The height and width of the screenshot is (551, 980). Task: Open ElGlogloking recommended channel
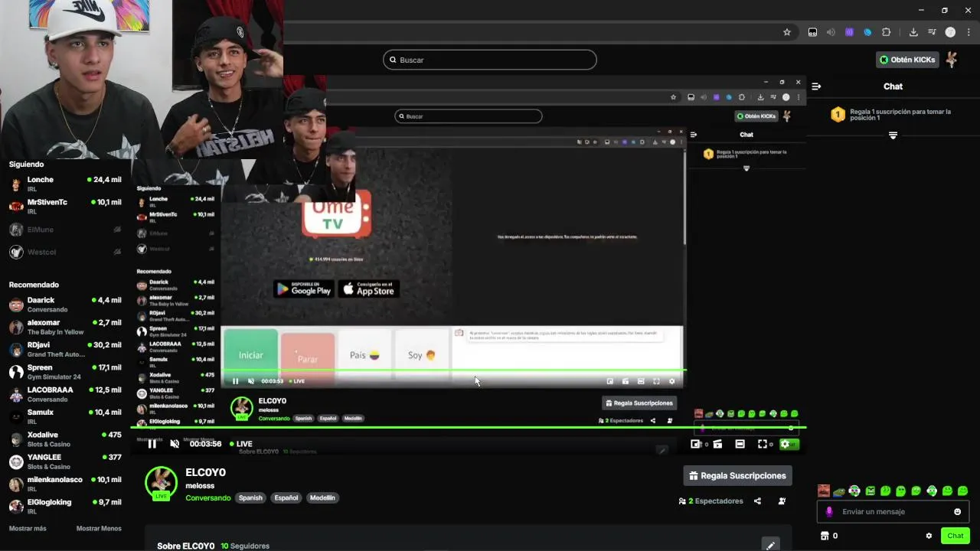(x=65, y=507)
